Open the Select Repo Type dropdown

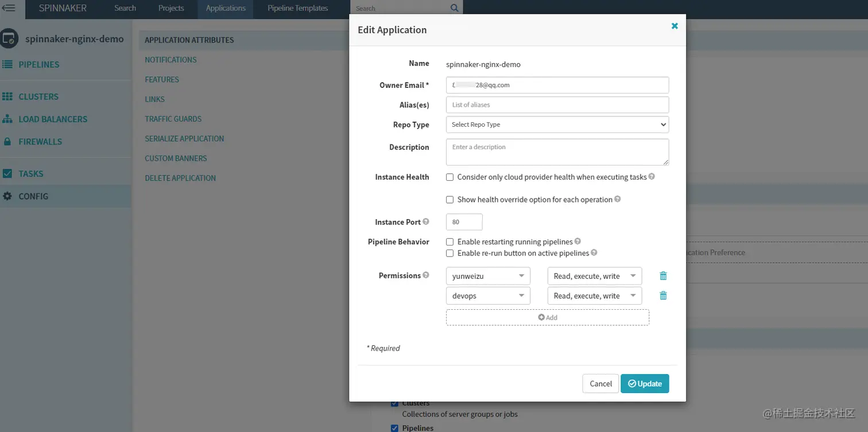click(x=557, y=124)
